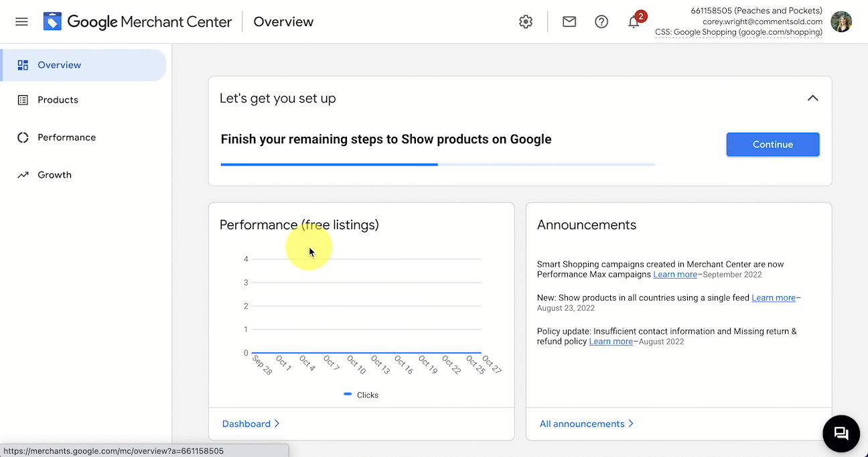The image size is (868, 457).
Task: Click CSS: Google Shopping text
Action: click(x=739, y=32)
